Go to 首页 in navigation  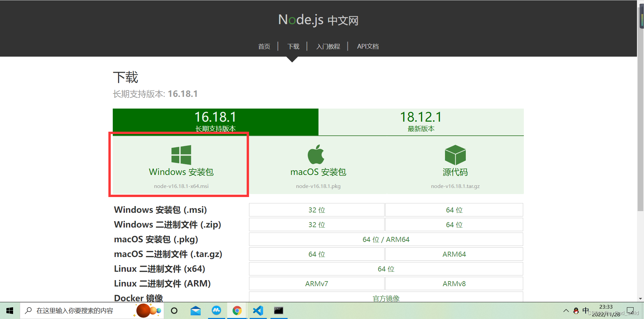click(264, 46)
